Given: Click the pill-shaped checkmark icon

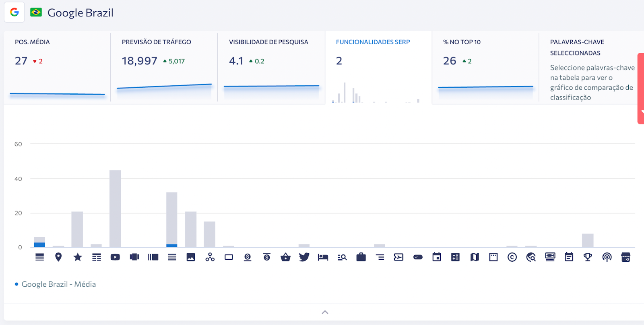Looking at the screenshot, I should (x=418, y=257).
